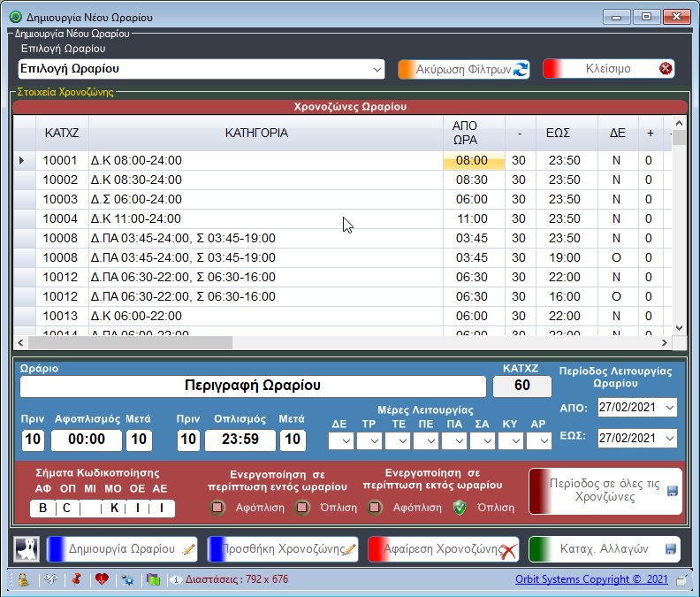The height and width of the screenshot is (597, 700).
Task: Expand the ΑΠΟ date picker dropdown
Action: pyautogui.click(x=668, y=408)
